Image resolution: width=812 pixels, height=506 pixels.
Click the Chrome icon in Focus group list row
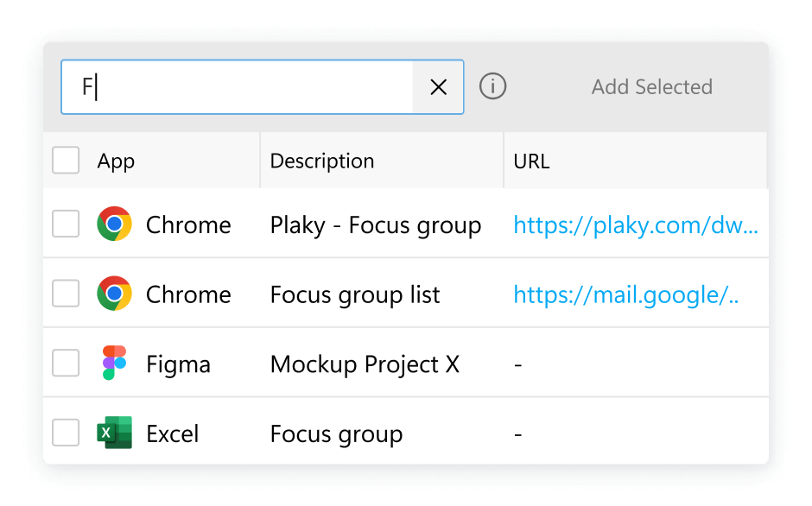pyautogui.click(x=114, y=294)
